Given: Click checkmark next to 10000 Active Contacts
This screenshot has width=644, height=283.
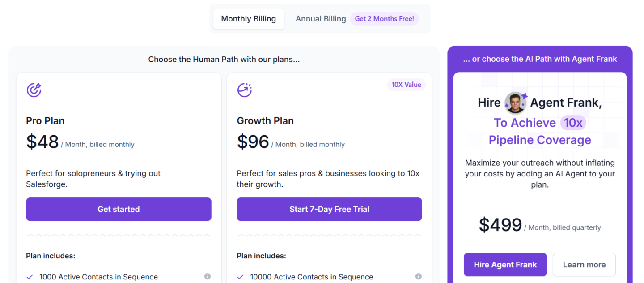Looking at the screenshot, I should pos(240,277).
